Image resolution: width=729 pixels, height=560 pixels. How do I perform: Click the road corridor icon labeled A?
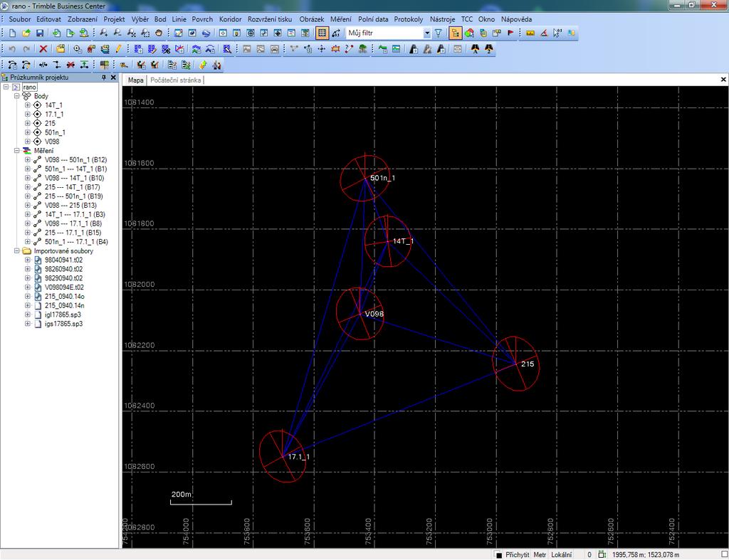pos(475,49)
